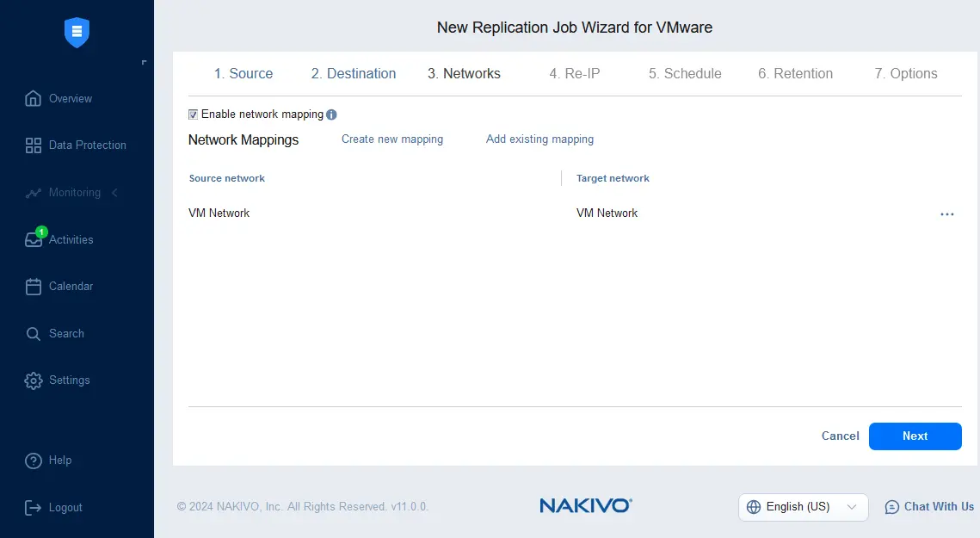Collapse the sidebar with the small corner icon
The image size is (980, 538).
tap(144, 63)
